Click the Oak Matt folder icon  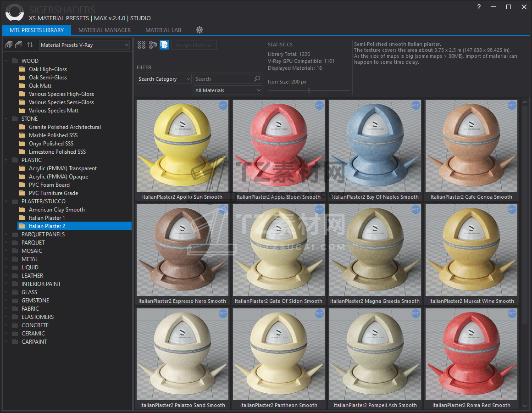click(22, 85)
